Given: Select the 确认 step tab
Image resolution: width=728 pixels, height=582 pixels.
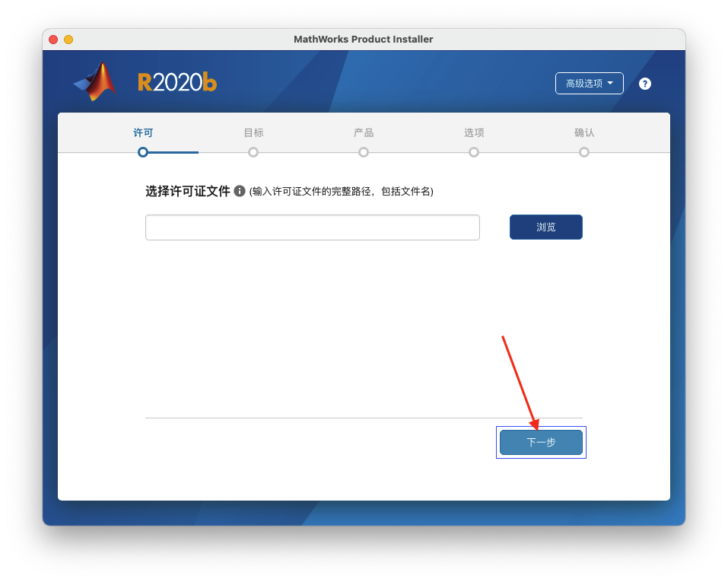Looking at the screenshot, I should pyautogui.click(x=584, y=133).
